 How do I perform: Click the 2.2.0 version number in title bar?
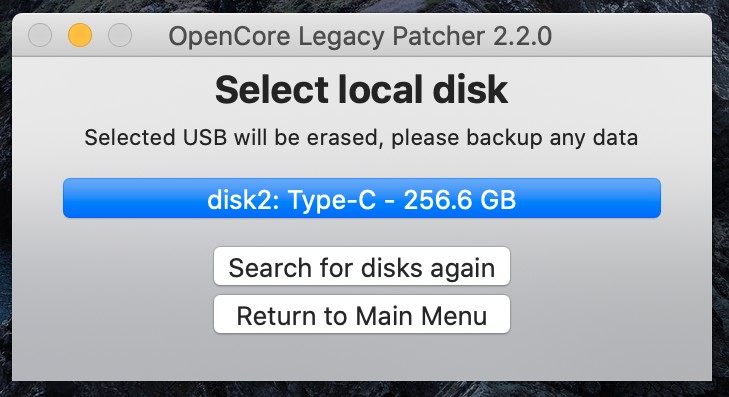(522, 36)
